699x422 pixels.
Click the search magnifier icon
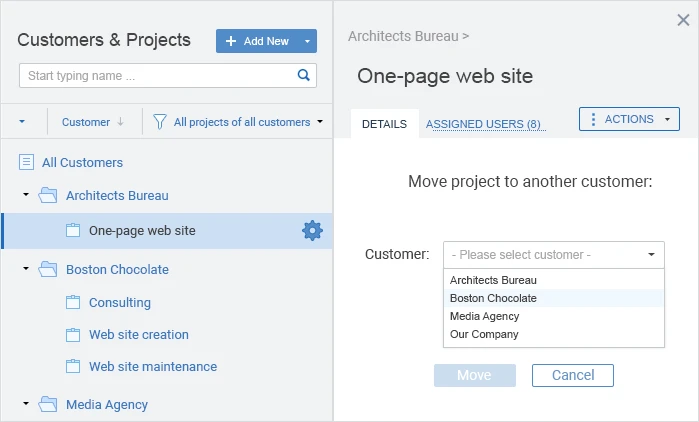tap(304, 75)
